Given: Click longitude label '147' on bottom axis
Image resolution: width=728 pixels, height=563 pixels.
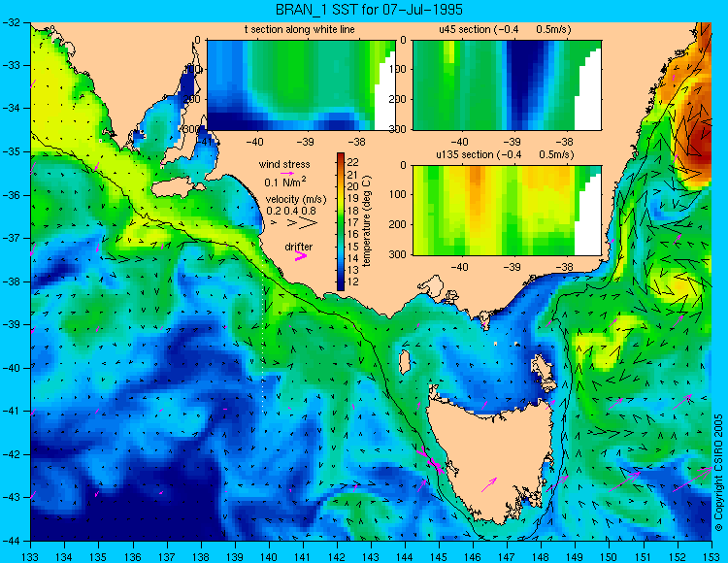Looking at the screenshot, I should point(507,557).
